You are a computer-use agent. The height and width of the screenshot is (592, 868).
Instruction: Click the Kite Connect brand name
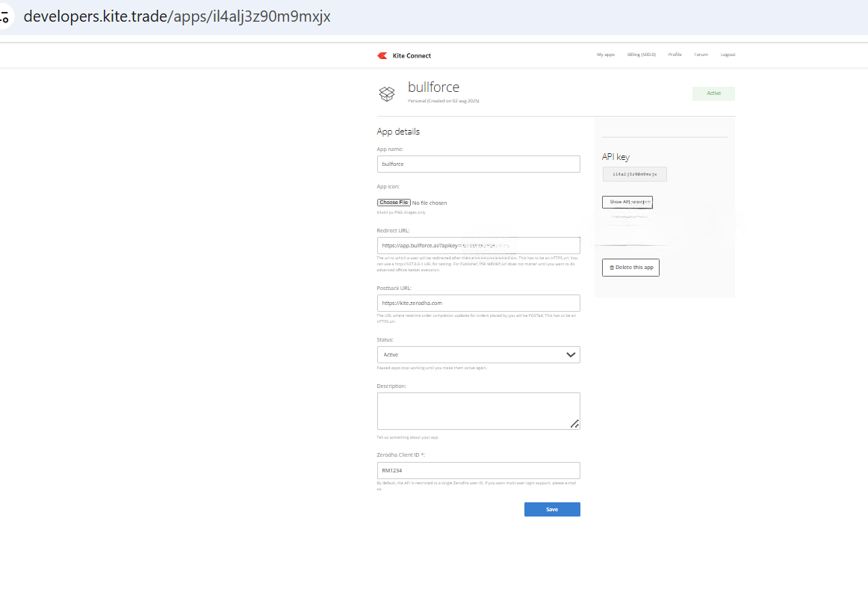(412, 56)
